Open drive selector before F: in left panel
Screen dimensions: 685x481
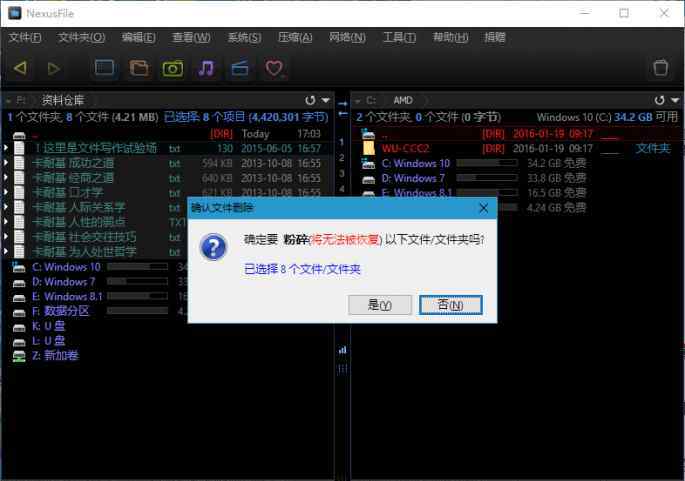8,101
